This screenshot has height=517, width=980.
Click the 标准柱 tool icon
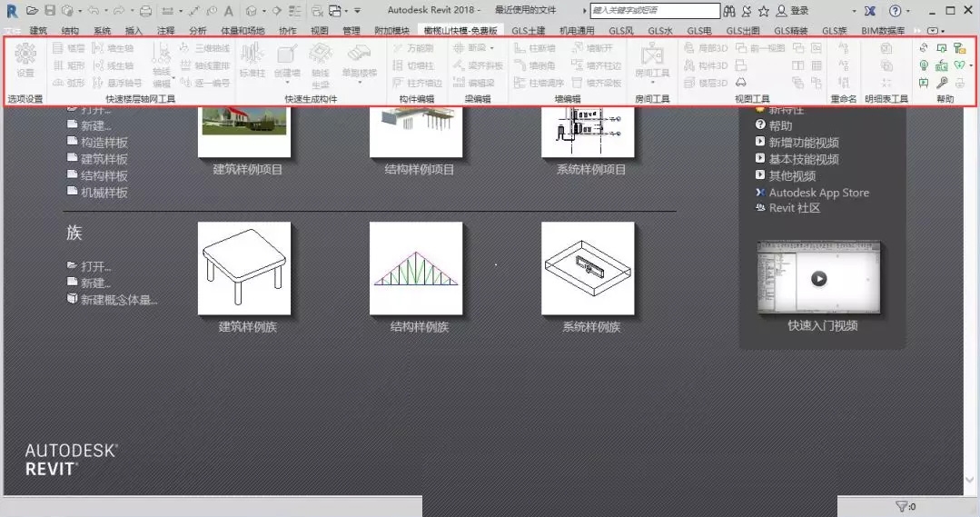(x=252, y=61)
